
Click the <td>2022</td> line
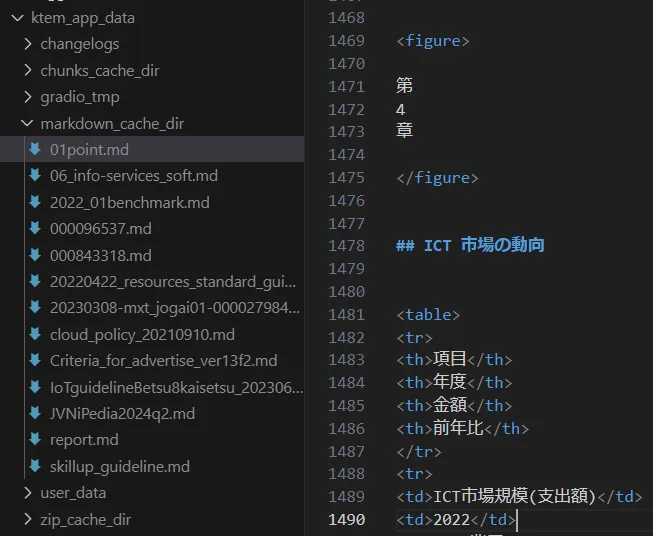coord(456,519)
